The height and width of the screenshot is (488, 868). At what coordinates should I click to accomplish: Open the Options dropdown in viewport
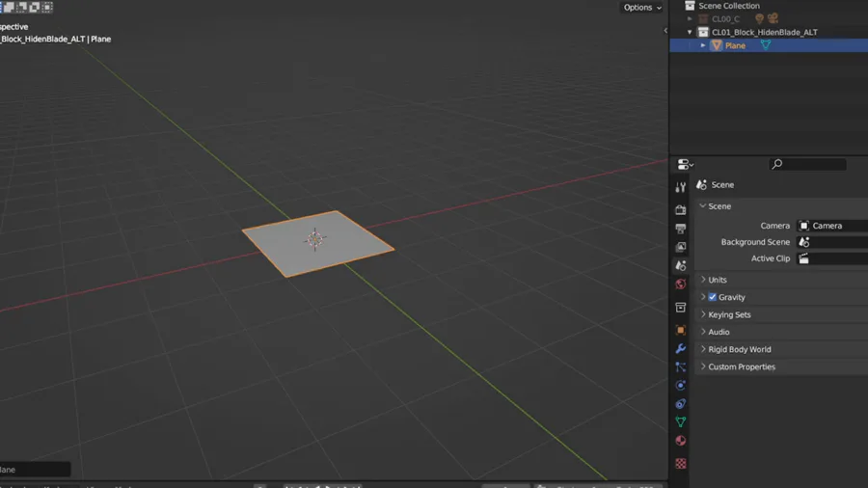click(x=641, y=7)
